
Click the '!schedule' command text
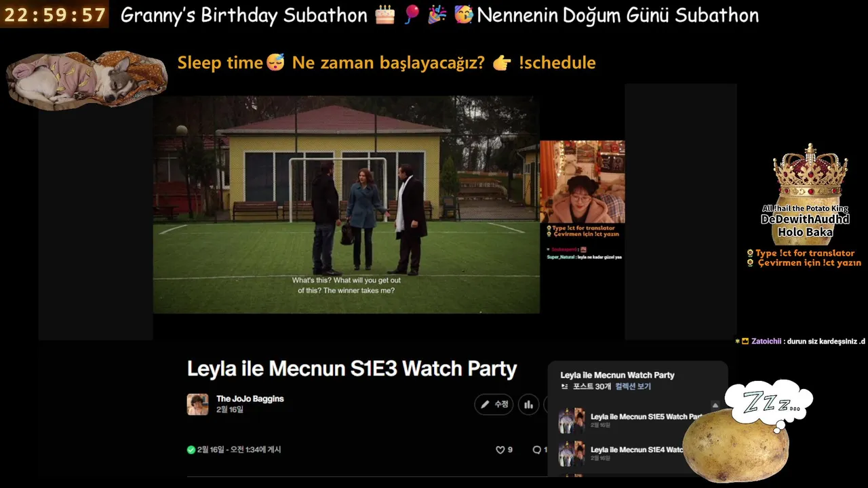[557, 63]
